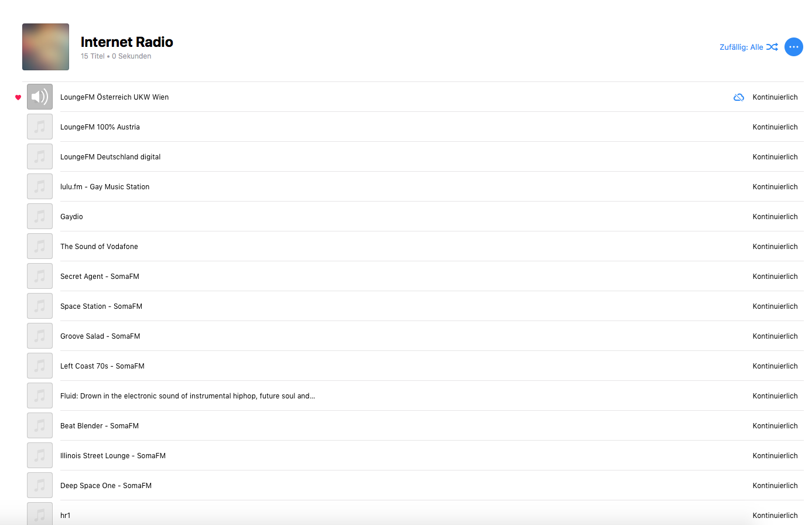Viewport: 812px width, 525px height.
Task: Click the shuffle arrows icon
Action: click(x=772, y=47)
